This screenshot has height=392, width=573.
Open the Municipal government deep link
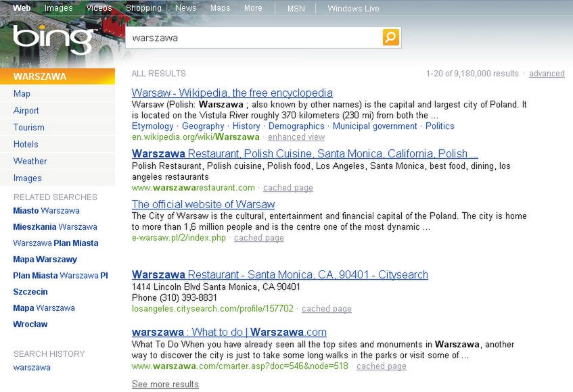pyautogui.click(x=375, y=126)
